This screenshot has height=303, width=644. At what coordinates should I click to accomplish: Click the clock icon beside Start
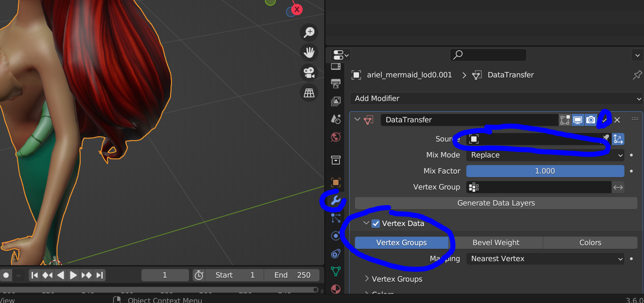point(199,275)
